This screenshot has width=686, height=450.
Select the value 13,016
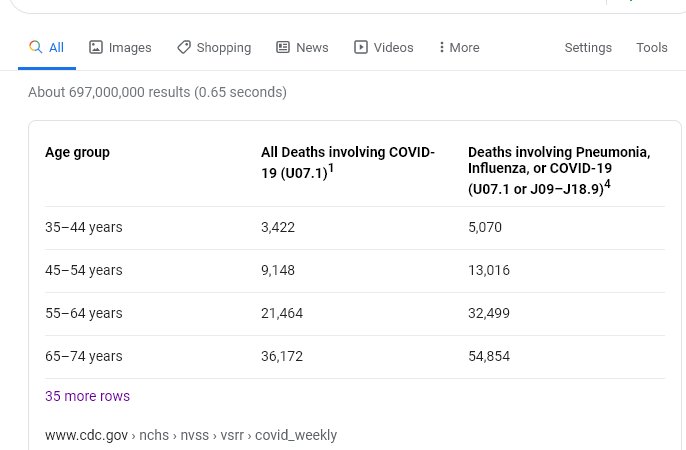(x=489, y=270)
